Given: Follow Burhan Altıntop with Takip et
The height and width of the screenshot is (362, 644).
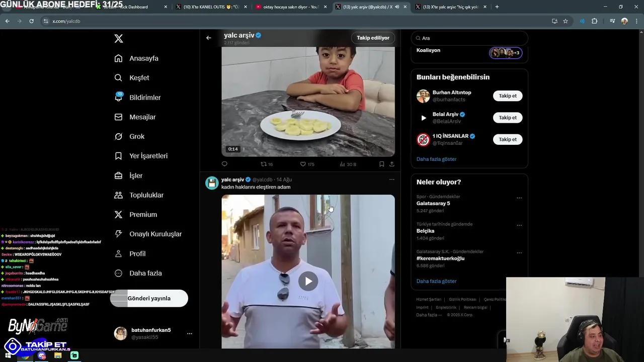Looking at the screenshot, I should tap(508, 96).
